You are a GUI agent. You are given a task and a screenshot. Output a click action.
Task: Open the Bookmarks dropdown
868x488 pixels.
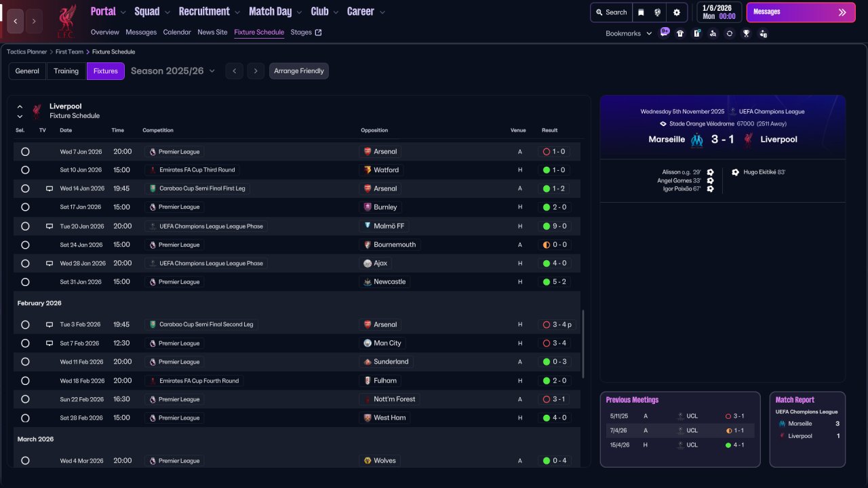tap(629, 33)
